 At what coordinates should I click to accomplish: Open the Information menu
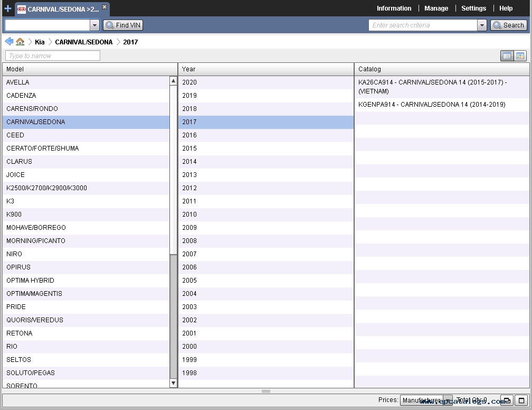(394, 8)
